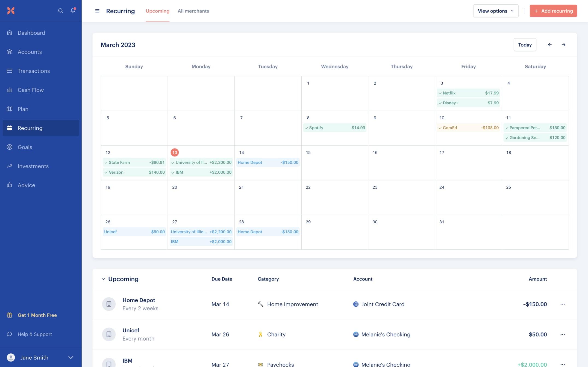This screenshot has width=588, height=367.
Task: Click the Investments sidebar icon
Action: [9, 166]
